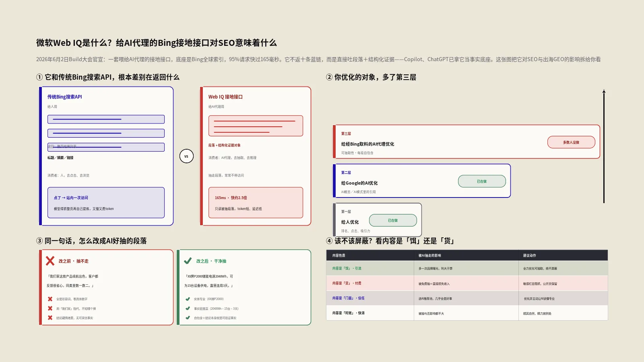
Task: Click the red three-line paragraph illustration block
Action: pos(256,126)
